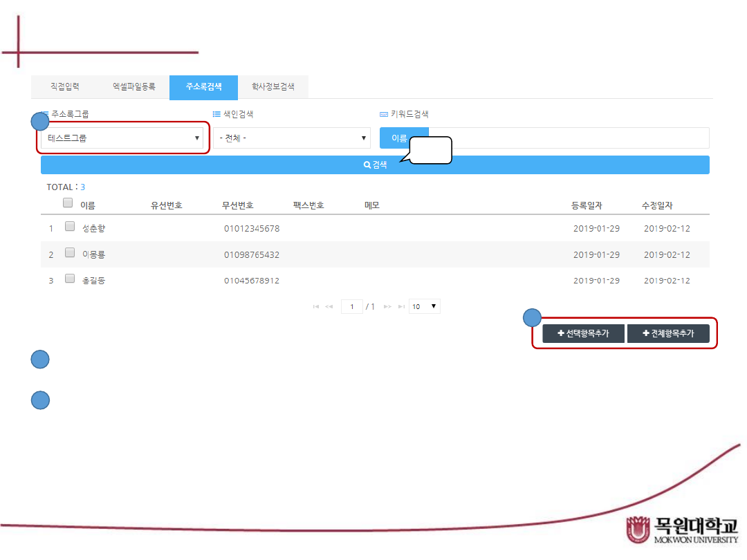Switch to the 학사정보검색 tab
This screenshot has width=747, height=560.
273,87
